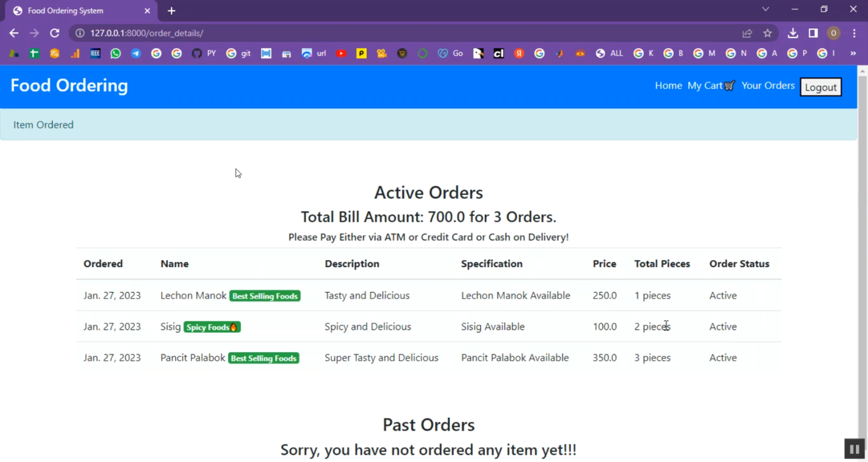This screenshot has width=868, height=462.
Task: Open the Google N bookmark
Action: [x=736, y=53]
